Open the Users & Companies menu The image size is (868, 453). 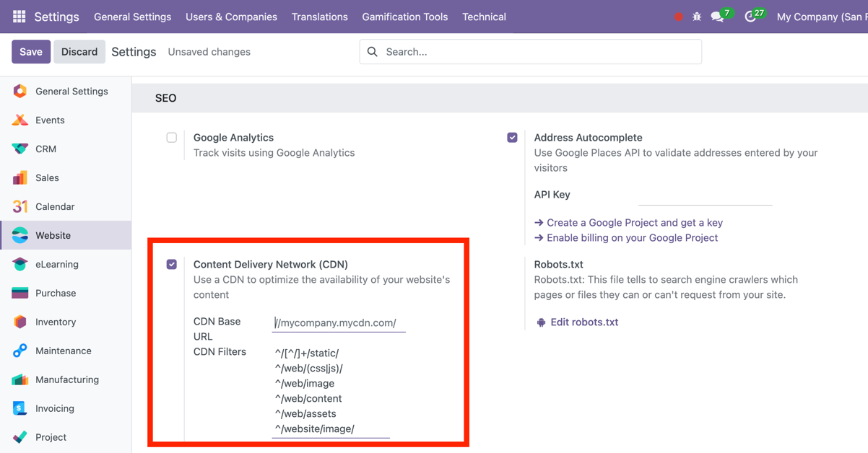[x=231, y=17]
